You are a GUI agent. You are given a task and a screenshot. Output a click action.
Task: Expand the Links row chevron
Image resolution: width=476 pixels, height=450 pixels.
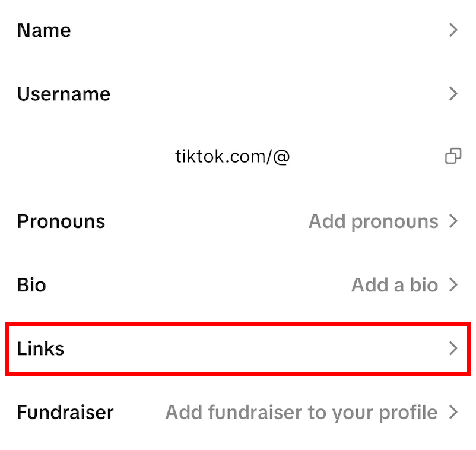pos(453,348)
